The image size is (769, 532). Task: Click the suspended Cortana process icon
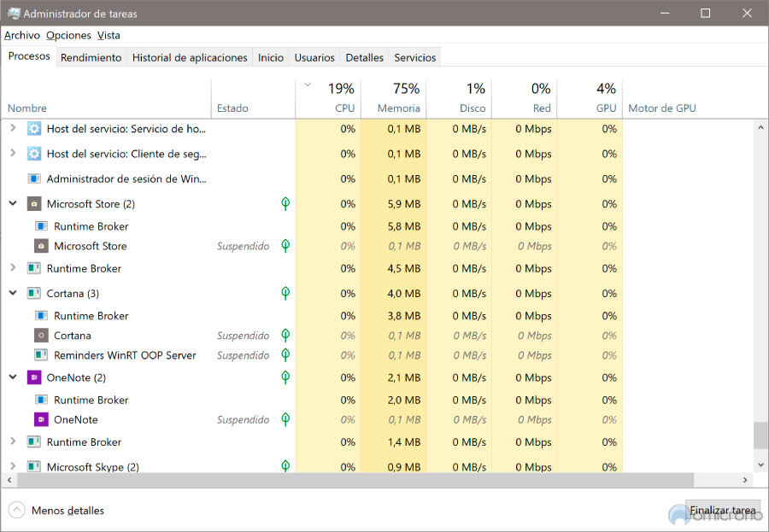pos(41,336)
